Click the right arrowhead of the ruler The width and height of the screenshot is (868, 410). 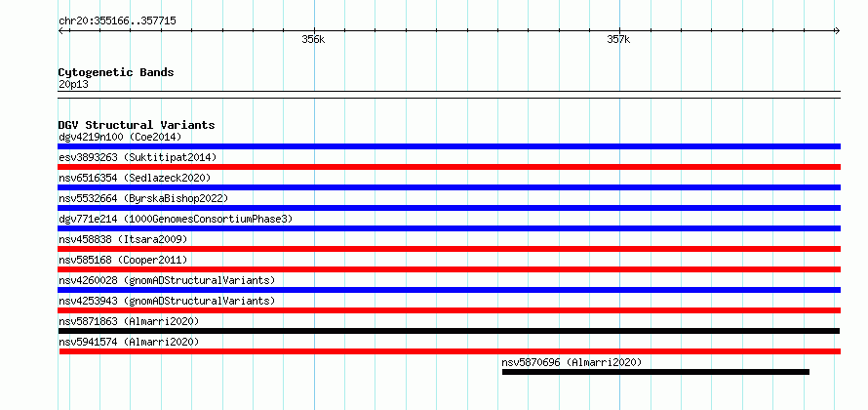click(837, 31)
